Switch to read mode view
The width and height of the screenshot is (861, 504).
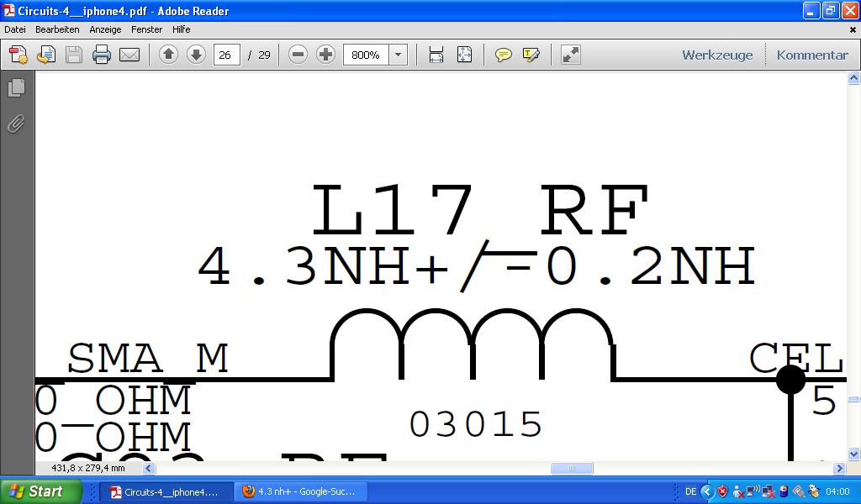571,55
